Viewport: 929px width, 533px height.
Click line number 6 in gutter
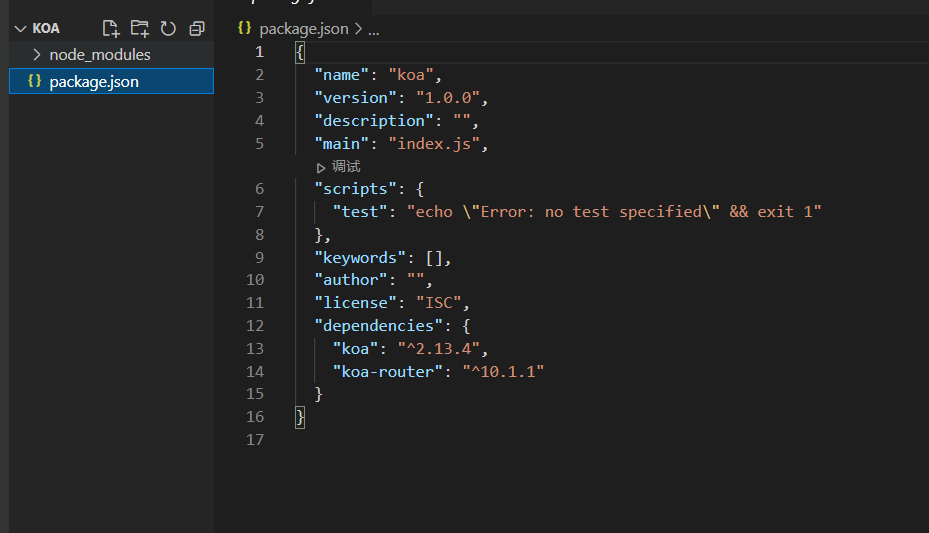(x=260, y=189)
